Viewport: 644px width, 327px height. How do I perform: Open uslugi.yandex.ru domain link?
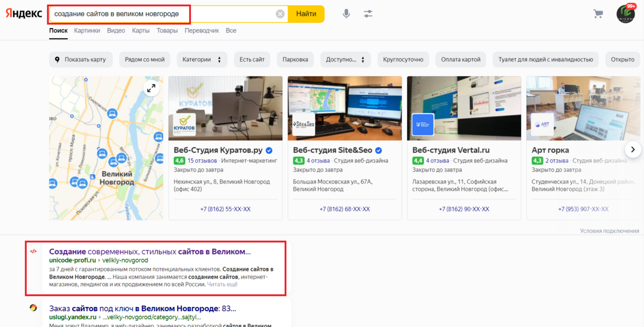pyautogui.click(x=73, y=317)
